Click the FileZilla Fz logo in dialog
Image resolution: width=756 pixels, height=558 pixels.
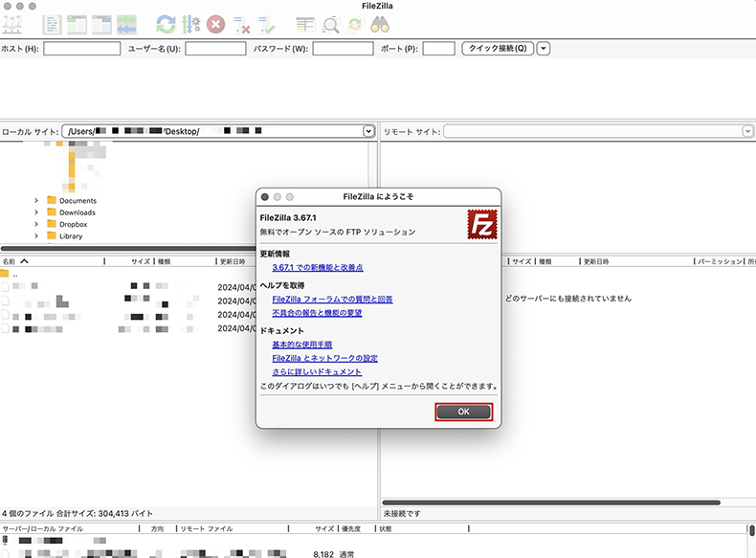click(x=482, y=224)
